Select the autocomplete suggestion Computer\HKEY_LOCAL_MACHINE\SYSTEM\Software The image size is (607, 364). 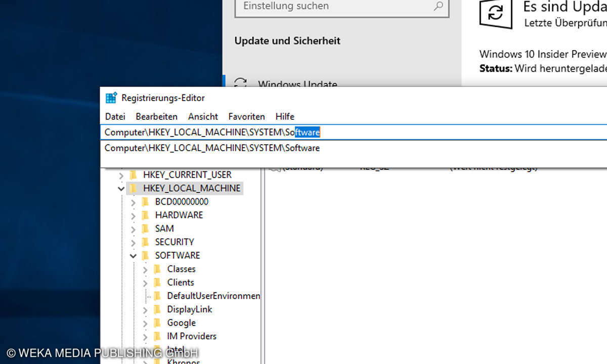coord(212,148)
